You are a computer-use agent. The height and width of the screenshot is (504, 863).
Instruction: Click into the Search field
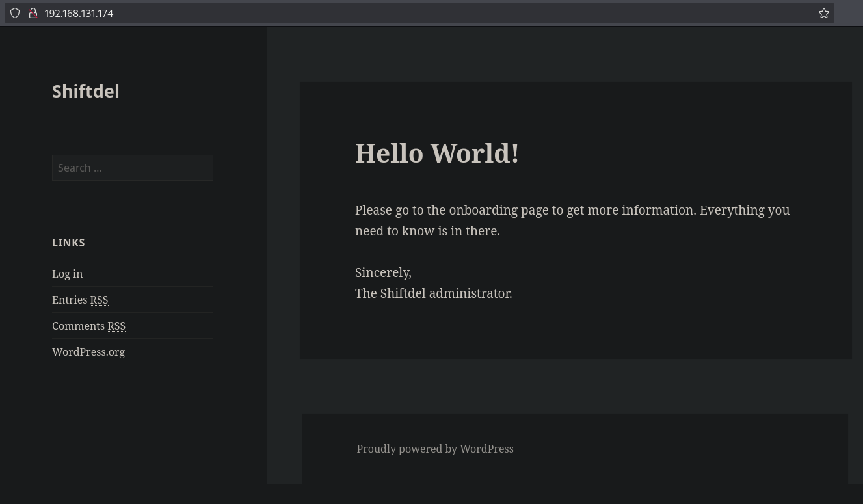pyautogui.click(x=132, y=168)
